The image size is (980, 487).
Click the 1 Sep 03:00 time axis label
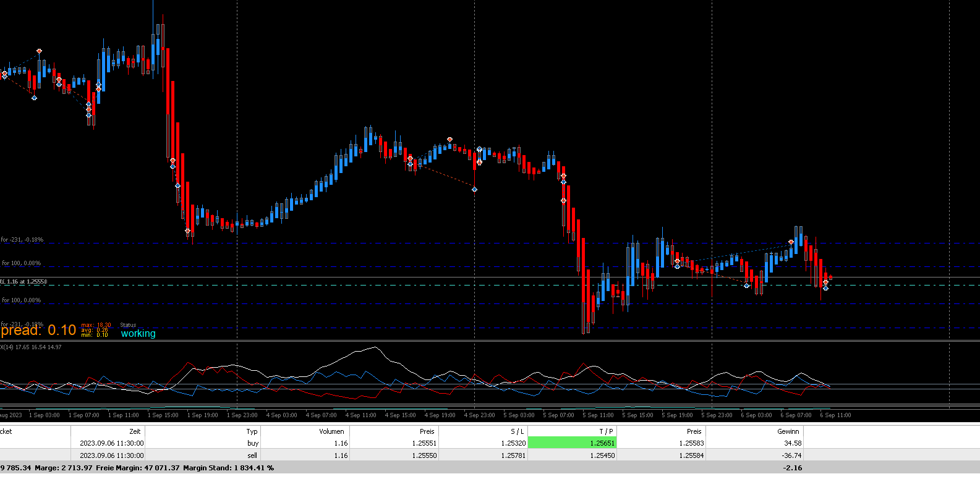(x=45, y=415)
